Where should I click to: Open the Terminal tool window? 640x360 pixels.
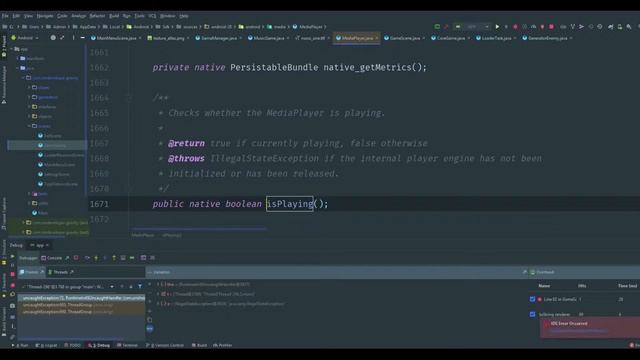click(127, 345)
